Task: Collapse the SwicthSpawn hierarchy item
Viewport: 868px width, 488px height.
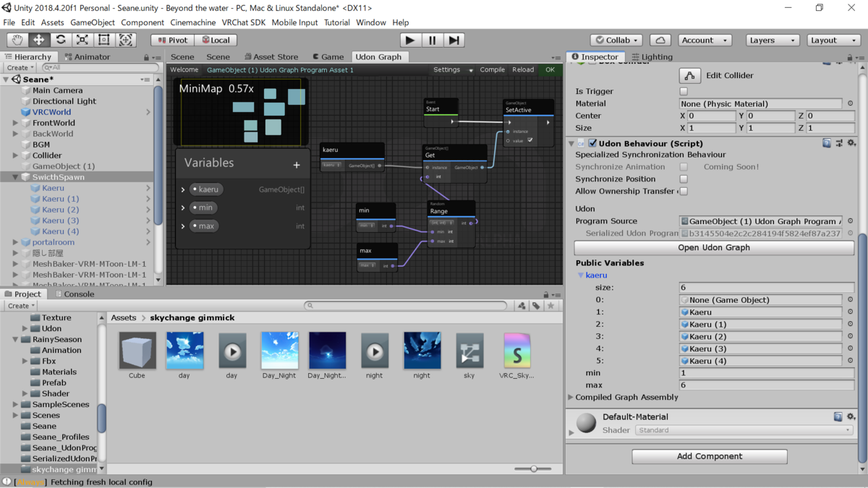Action: tap(16, 177)
